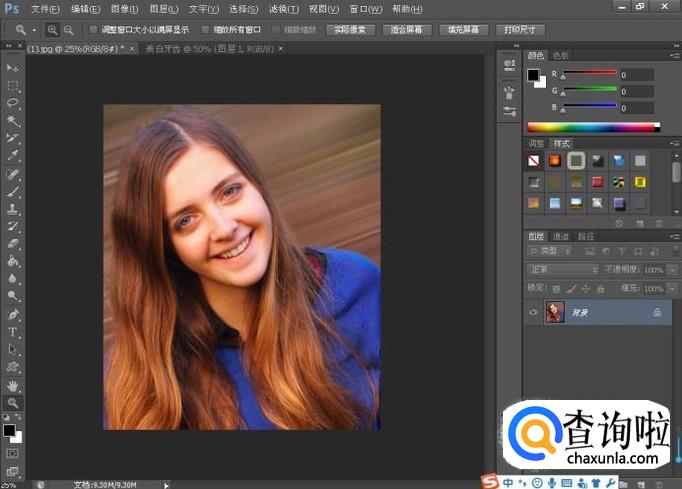Enable the 调整窗口大小以满屏显示 checkbox
This screenshot has width=682, height=489.
click(x=93, y=30)
